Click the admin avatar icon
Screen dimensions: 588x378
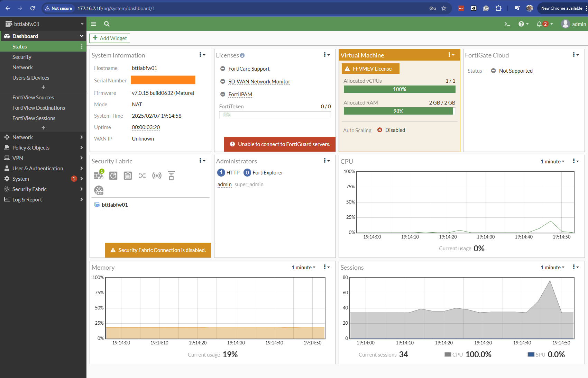coord(565,24)
